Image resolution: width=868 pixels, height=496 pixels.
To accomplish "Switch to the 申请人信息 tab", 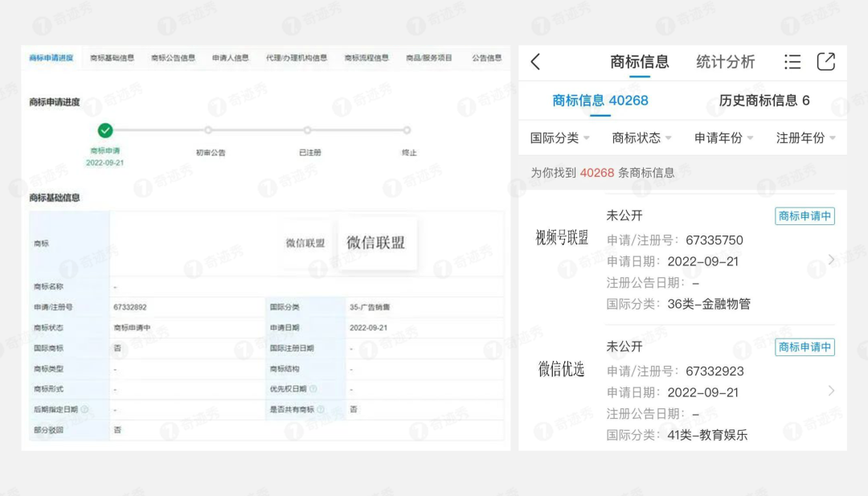I will click(x=231, y=58).
